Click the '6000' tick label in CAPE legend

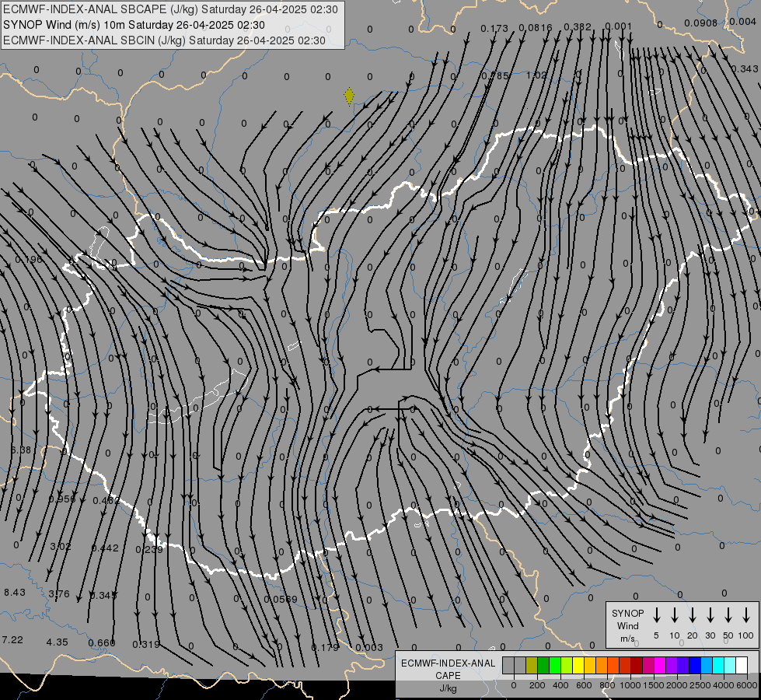coord(746,685)
